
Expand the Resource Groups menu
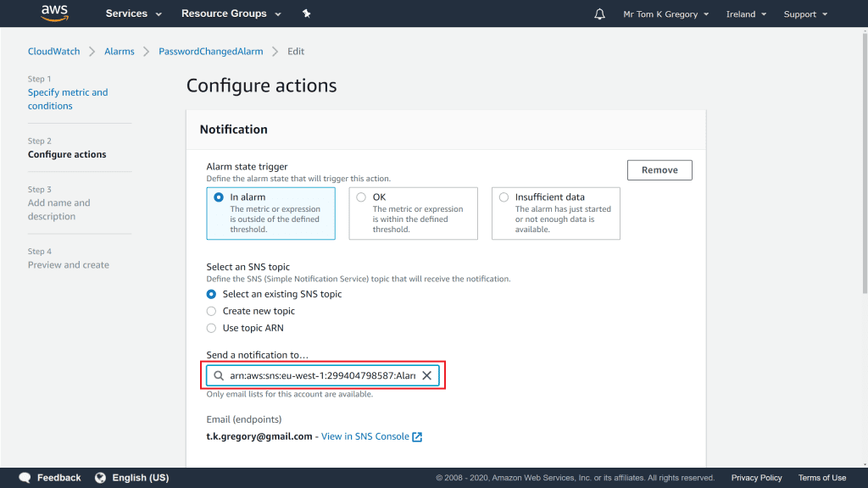pos(229,14)
